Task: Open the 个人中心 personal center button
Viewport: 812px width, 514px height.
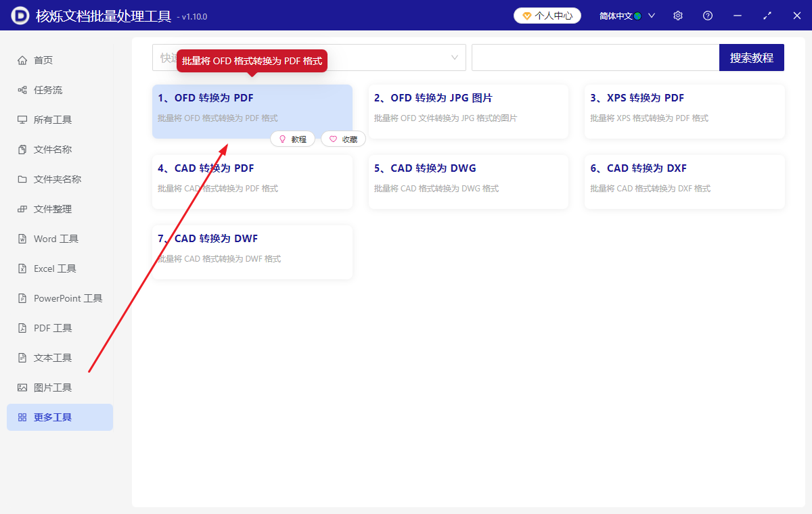Action: pos(547,16)
